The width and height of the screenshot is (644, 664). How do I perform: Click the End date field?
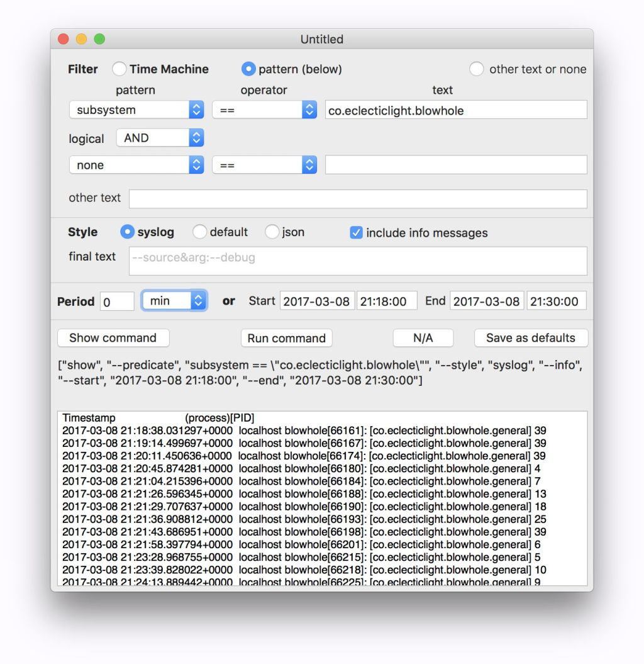[487, 301]
